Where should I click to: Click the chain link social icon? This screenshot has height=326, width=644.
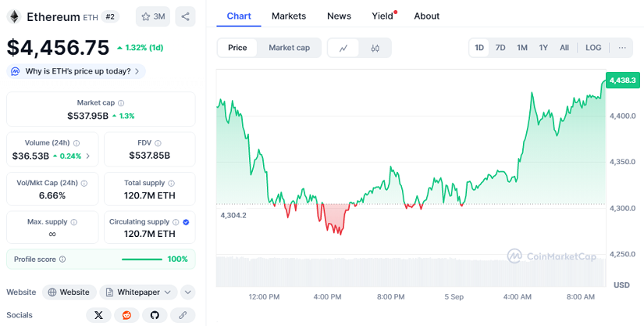click(183, 315)
